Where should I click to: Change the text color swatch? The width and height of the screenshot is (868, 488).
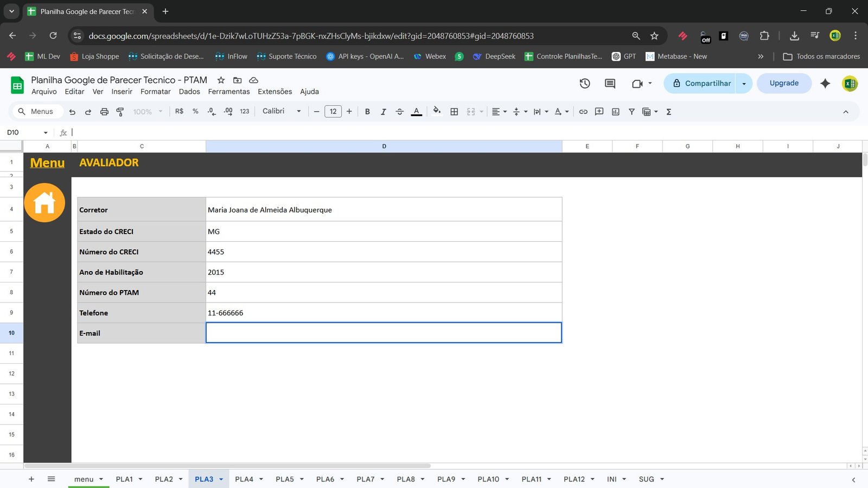point(416,112)
